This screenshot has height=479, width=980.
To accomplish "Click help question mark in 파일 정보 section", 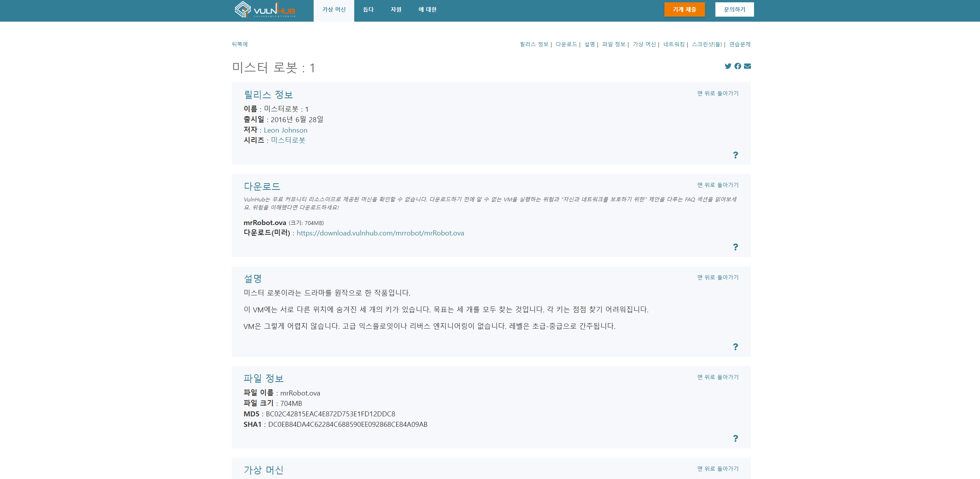I will (735, 438).
